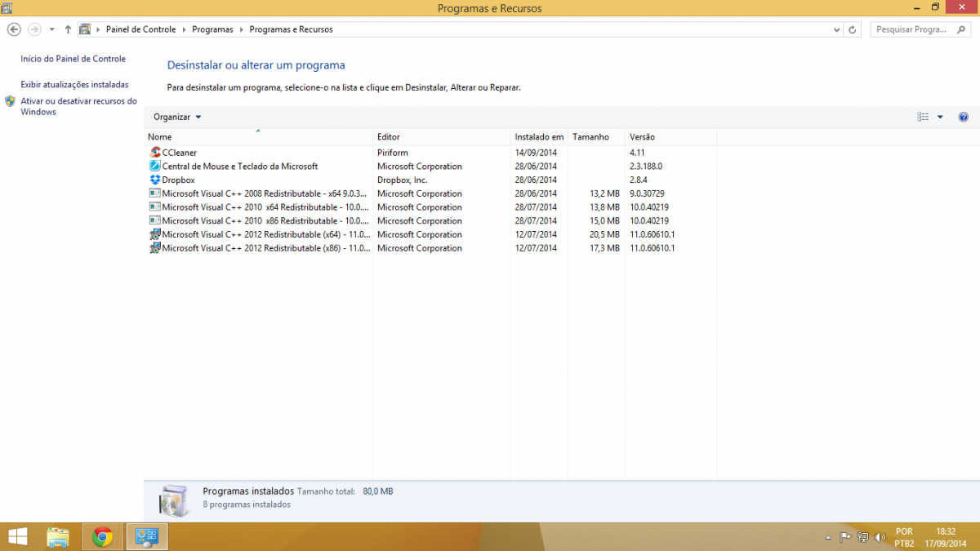Viewport: 980px width, 551px height.
Task: Click the version 4.11 cell
Action: tap(638, 153)
